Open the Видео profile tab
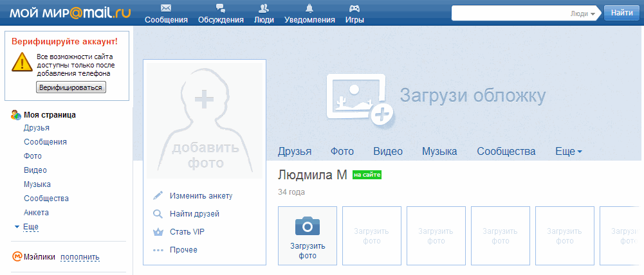 (x=388, y=152)
